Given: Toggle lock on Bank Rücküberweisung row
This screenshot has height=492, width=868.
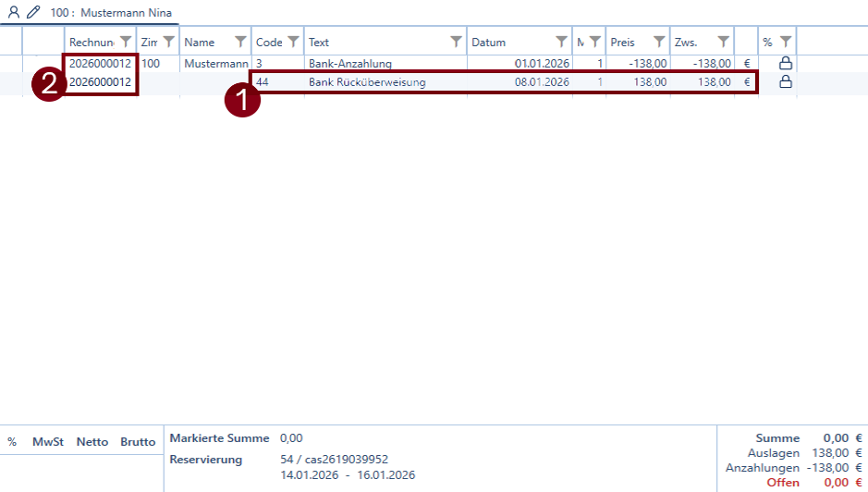Looking at the screenshot, I should click(x=786, y=82).
